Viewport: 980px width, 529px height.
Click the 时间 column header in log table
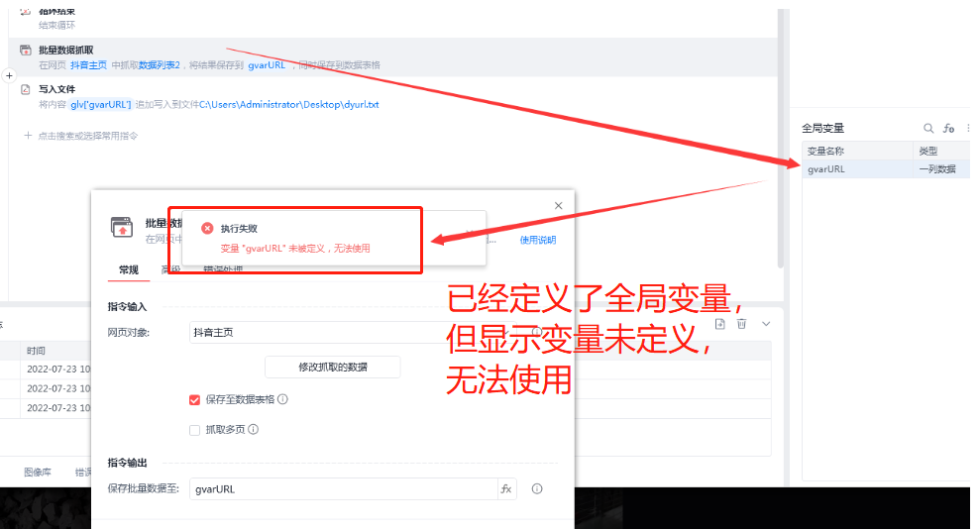(37, 351)
